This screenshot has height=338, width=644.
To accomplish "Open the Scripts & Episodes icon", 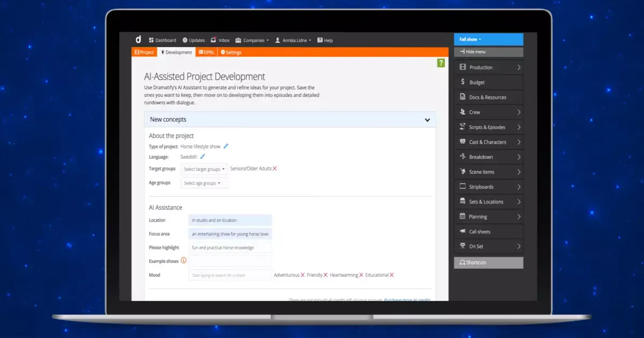I will [x=463, y=127].
